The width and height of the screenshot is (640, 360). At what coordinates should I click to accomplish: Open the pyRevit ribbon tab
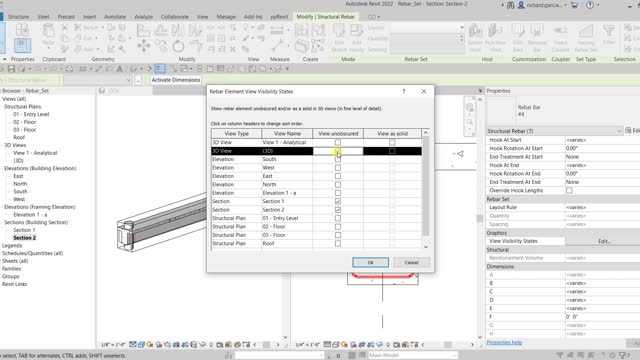[279, 17]
